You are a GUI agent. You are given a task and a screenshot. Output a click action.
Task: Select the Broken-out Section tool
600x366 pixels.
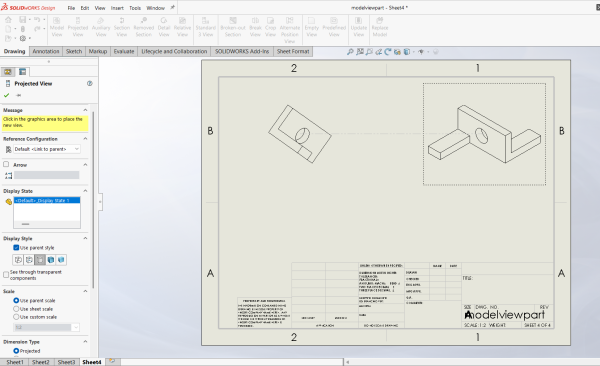pyautogui.click(x=233, y=27)
